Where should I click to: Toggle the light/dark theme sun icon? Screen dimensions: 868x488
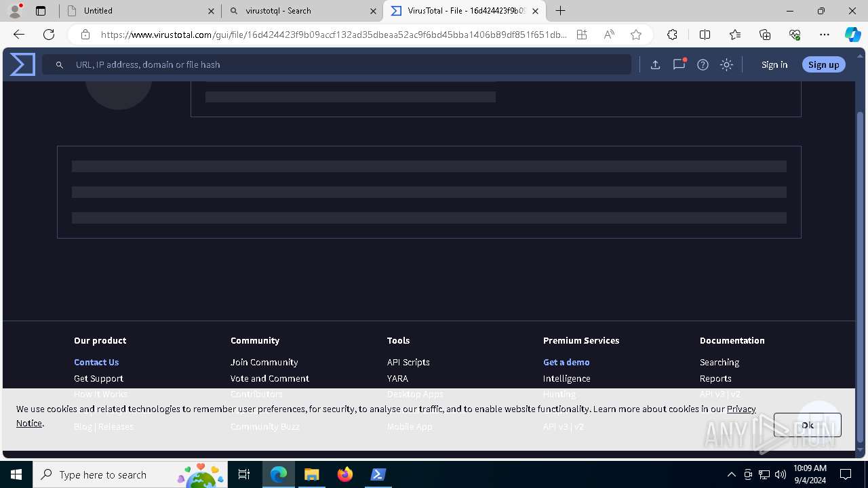[726, 65]
